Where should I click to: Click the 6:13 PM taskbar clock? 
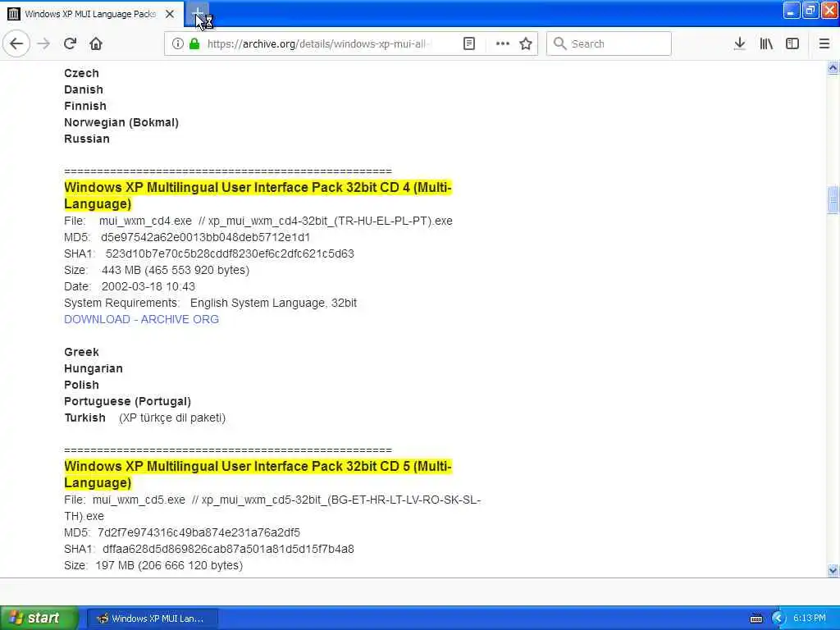click(810, 619)
